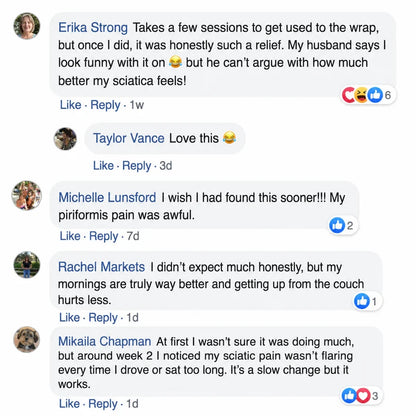Image resolution: width=416 pixels, height=416 pixels.
Task: Show likes on Rachel Markets' comment
Action: [x=366, y=301]
